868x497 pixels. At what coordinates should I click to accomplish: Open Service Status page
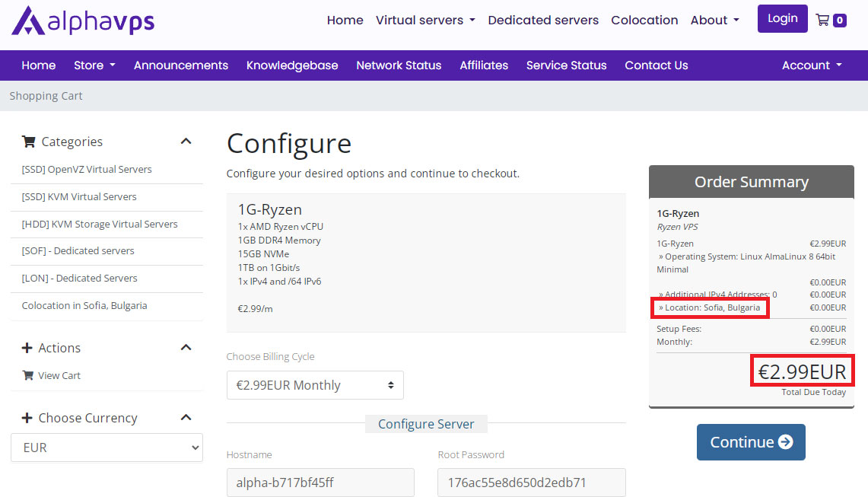[566, 65]
